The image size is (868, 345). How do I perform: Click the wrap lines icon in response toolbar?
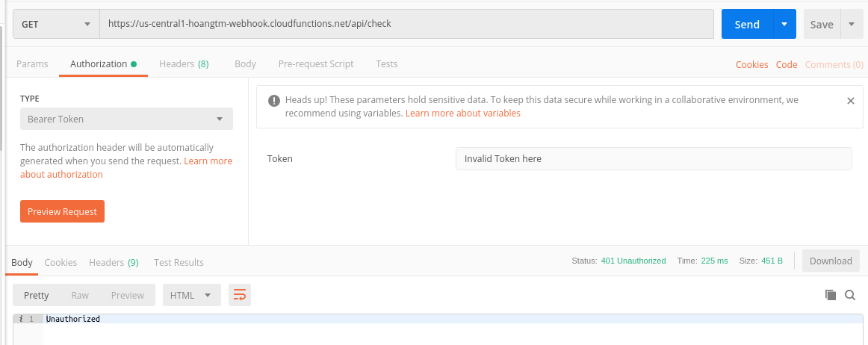click(x=240, y=295)
